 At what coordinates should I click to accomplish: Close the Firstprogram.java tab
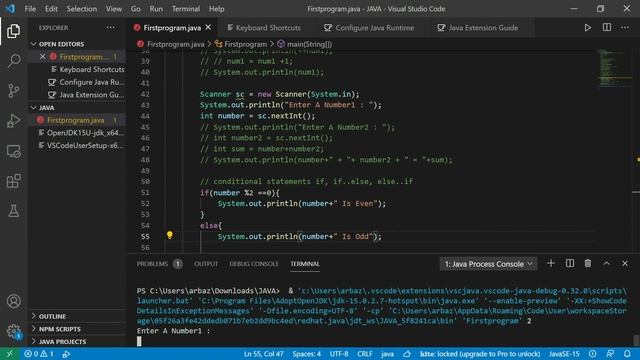[x=209, y=27]
